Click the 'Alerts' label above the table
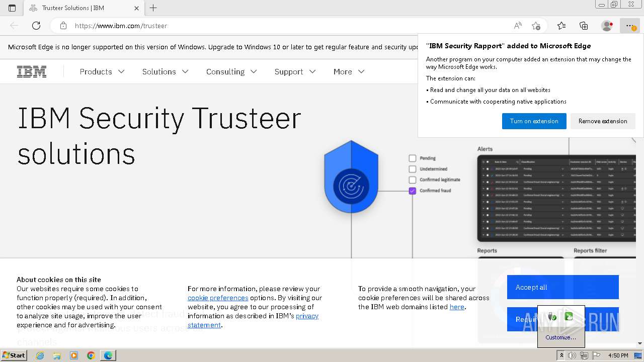Viewport: 644px width, 362px height. (x=485, y=149)
